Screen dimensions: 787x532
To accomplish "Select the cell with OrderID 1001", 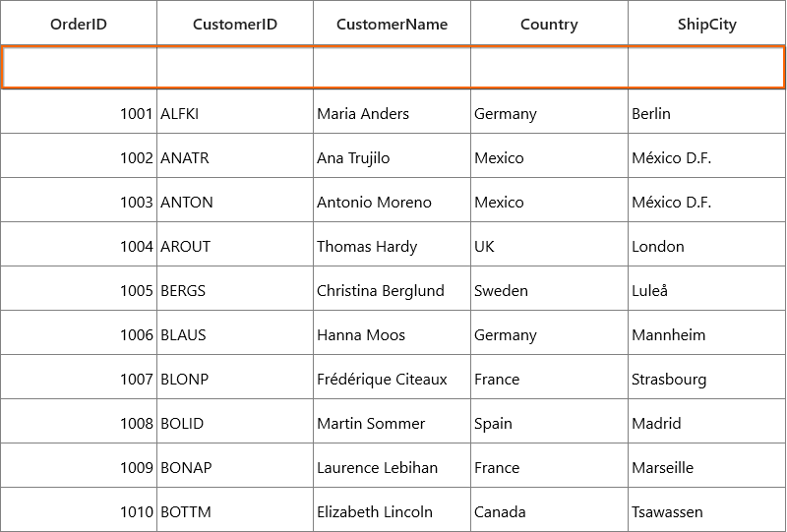I will (79, 111).
